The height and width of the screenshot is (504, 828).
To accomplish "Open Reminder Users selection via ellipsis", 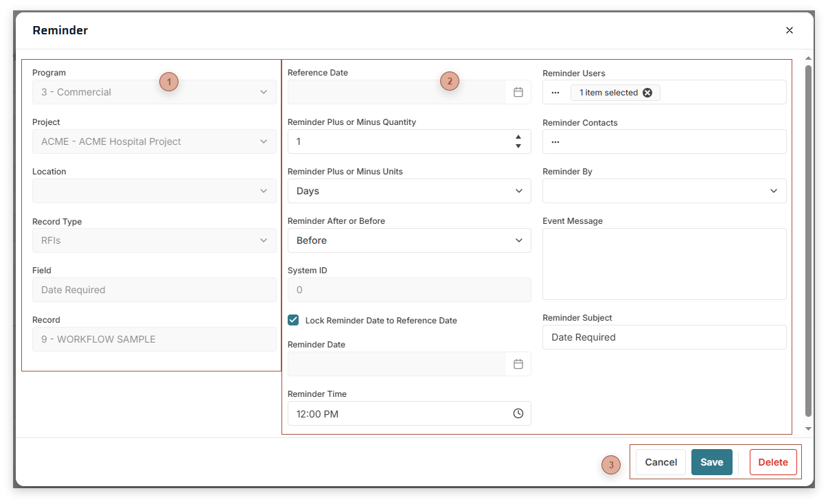I will tap(555, 93).
